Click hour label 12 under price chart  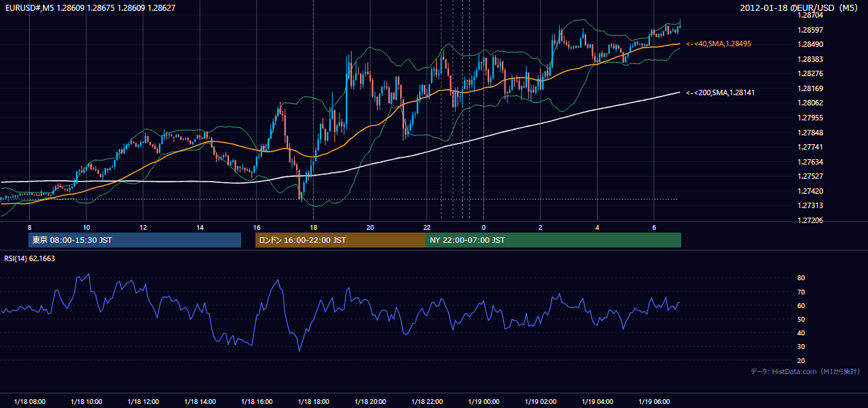(143, 226)
